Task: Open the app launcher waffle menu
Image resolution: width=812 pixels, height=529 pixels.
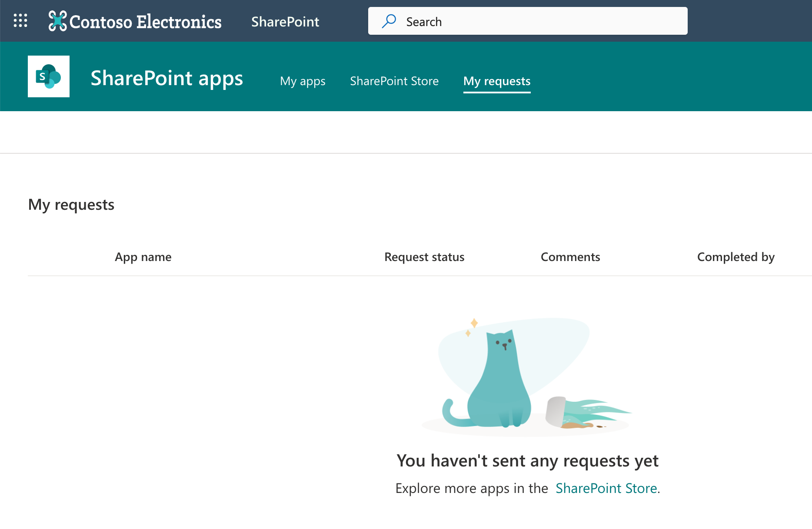Action: point(20,21)
